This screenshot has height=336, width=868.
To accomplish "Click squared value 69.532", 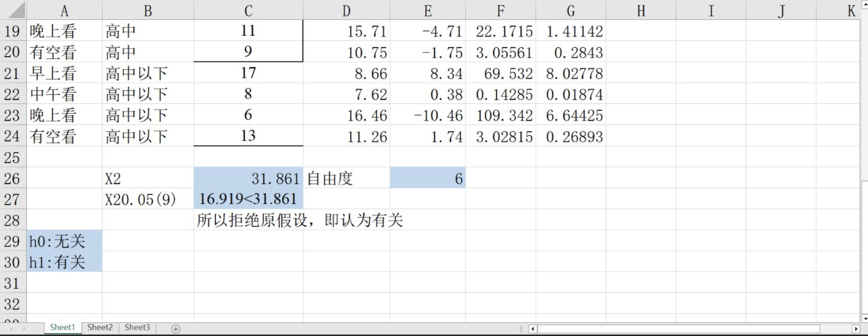I will pyautogui.click(x=500, y=73).
